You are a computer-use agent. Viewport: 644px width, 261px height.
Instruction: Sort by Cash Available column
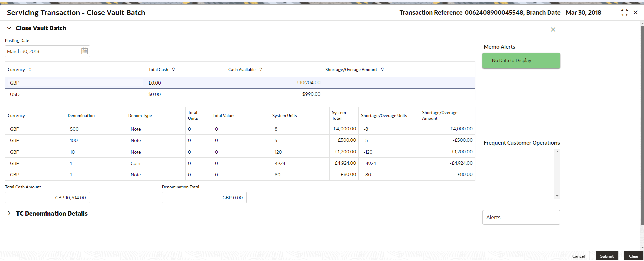[x=261, y=69]
